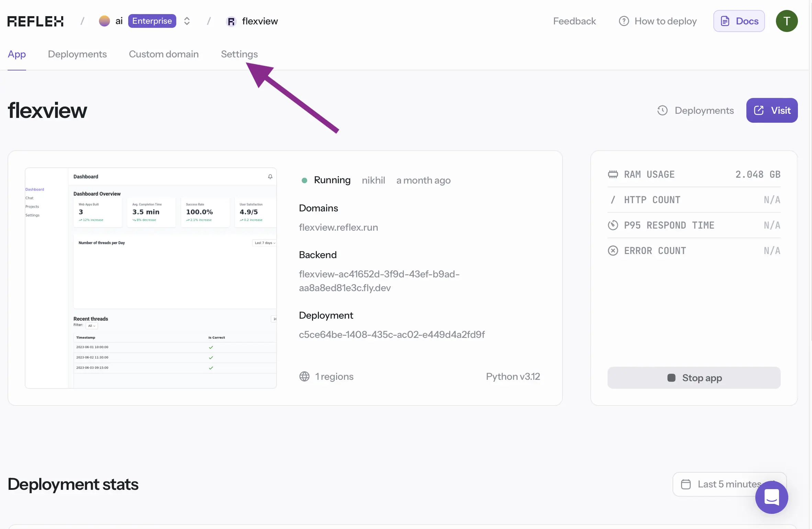Viewport: 812px width, 529px height.
Task: Expand the organization switcher chevrons
Action: [x=187, y=21]
